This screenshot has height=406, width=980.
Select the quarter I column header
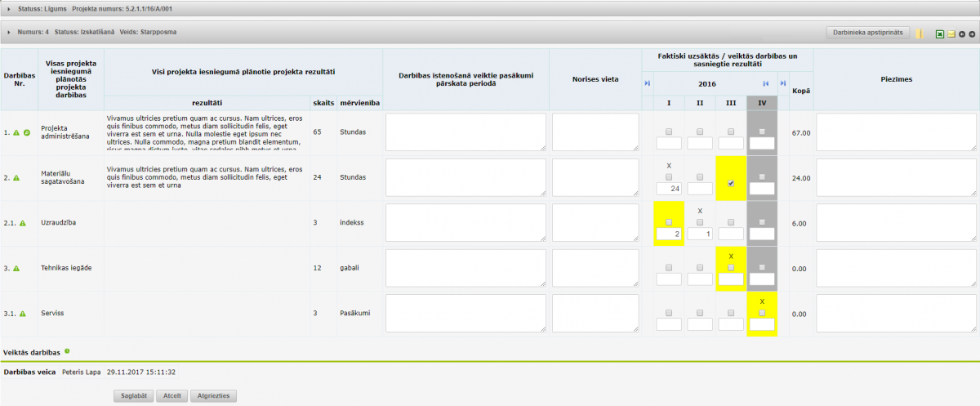669,102
